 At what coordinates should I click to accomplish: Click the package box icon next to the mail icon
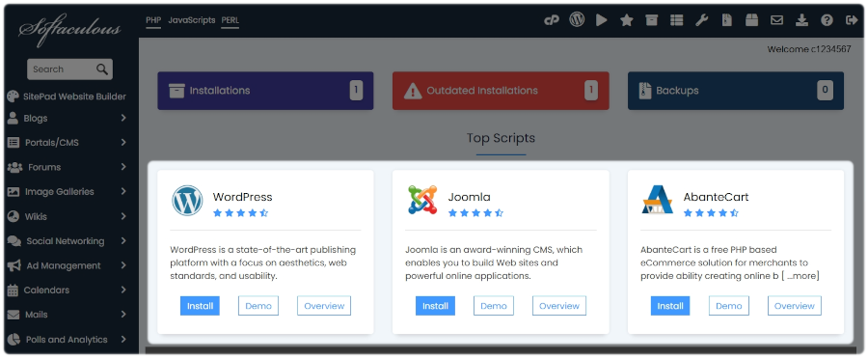(751, 20)
